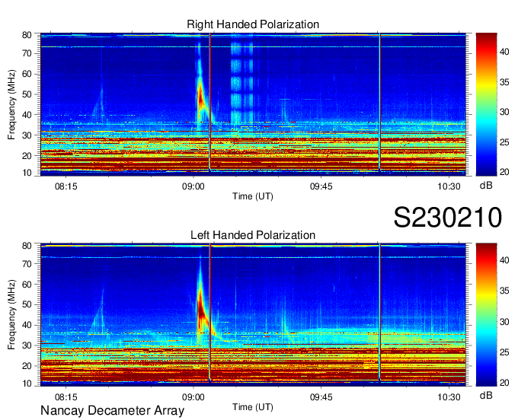Click the 50 MHz tick of Right Handed plot
The width and height of the screenshot is (518, 420).
[x=27, y=94]
